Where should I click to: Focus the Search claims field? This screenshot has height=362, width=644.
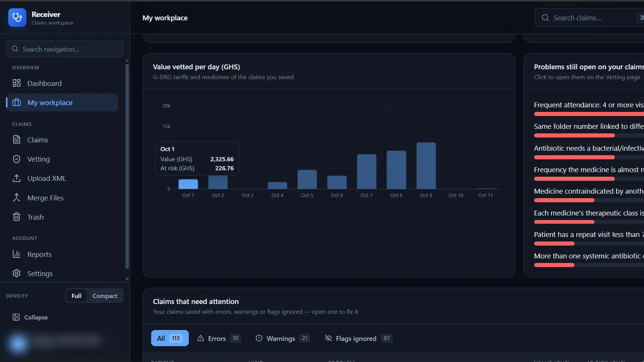pos(589,18)
